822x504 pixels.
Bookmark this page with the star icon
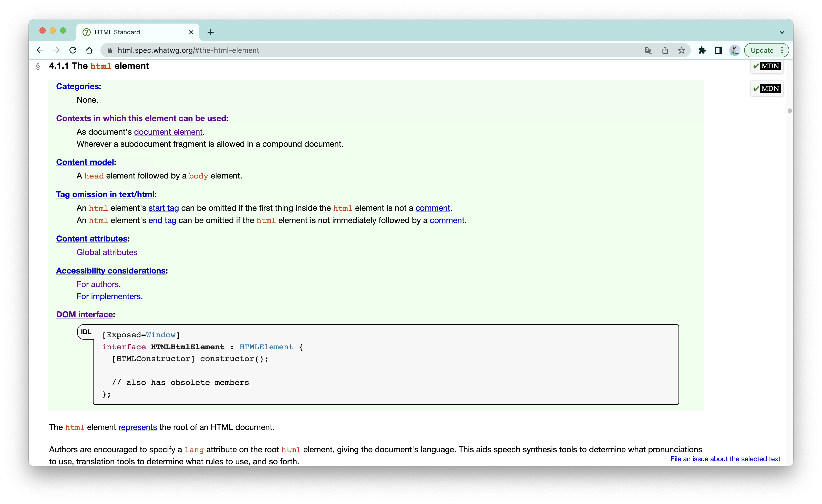click(681, 50)
